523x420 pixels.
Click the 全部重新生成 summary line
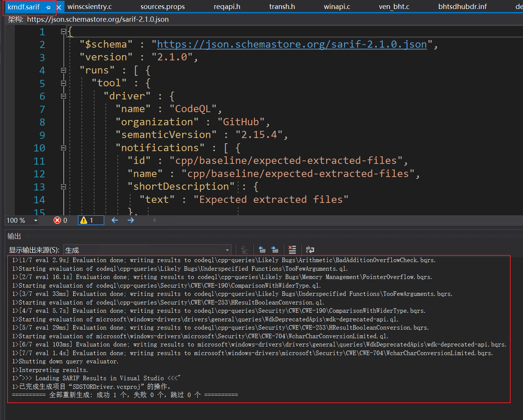coord(125,395)
